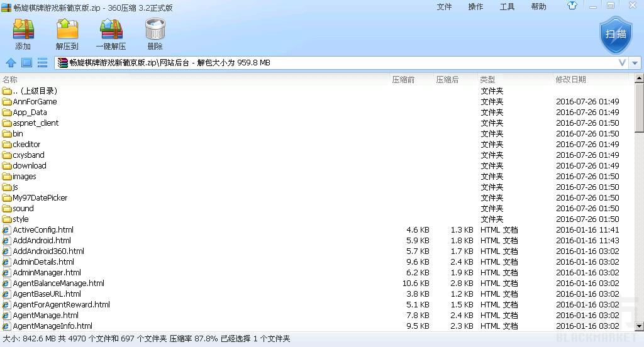Image resolution: width=644 pixels, height=347 pixels.
Task: Open the 工具 (Tools) menu
Action: click(507, 6)
